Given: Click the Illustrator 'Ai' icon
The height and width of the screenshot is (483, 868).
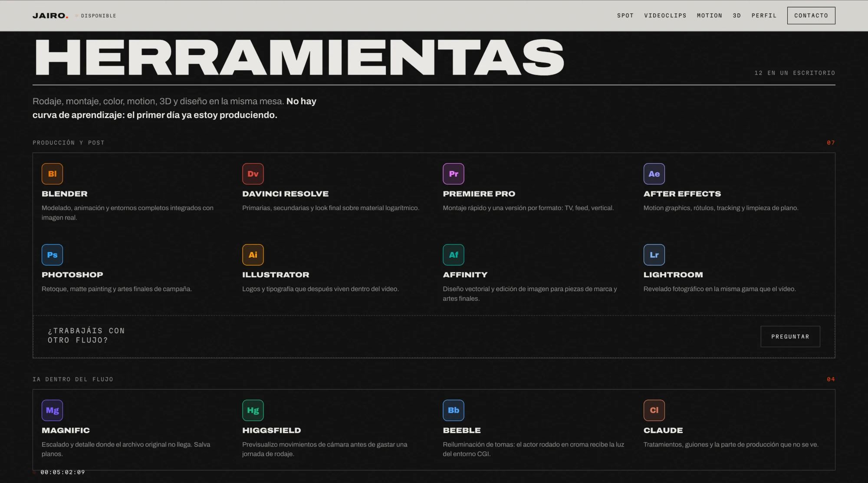Looking at the screenshot, I should (x=253, y=255).
